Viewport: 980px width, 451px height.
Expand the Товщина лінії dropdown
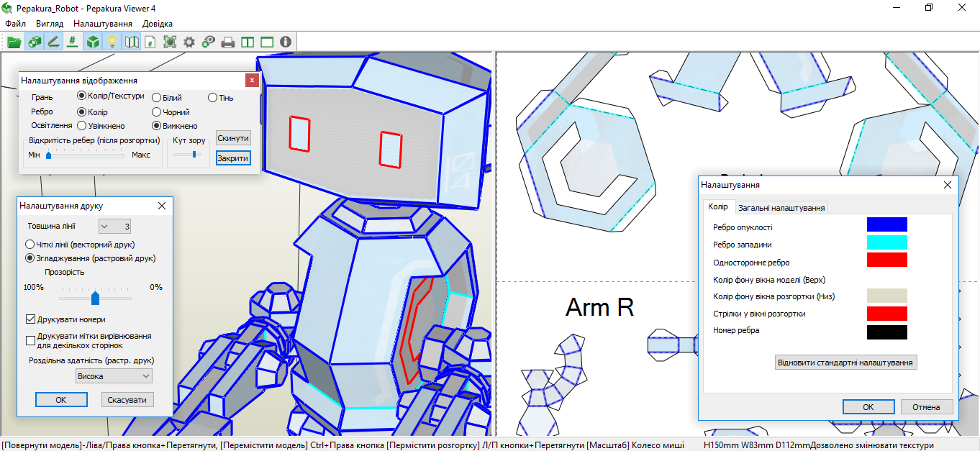coord(114,227)
